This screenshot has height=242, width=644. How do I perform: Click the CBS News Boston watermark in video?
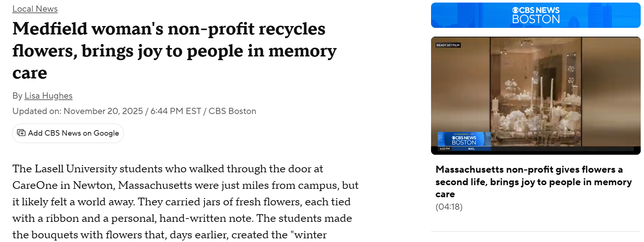(464, 140)
